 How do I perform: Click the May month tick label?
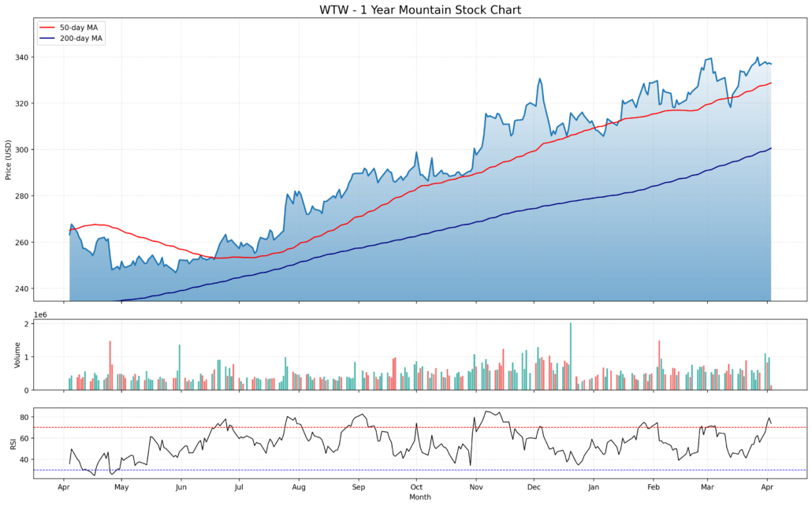pyautogui.click(x=121, y=487)
